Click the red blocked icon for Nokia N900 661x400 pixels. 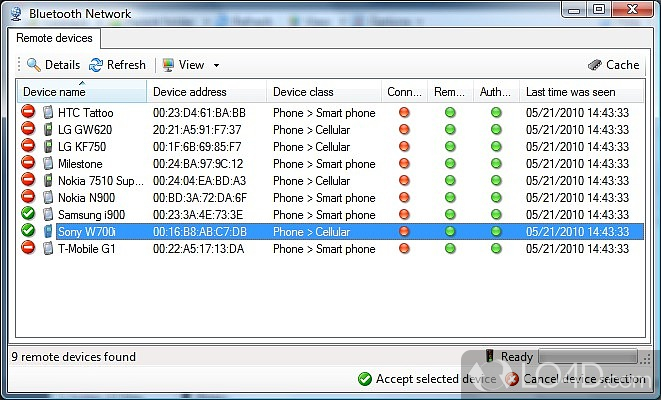point(28,196)
